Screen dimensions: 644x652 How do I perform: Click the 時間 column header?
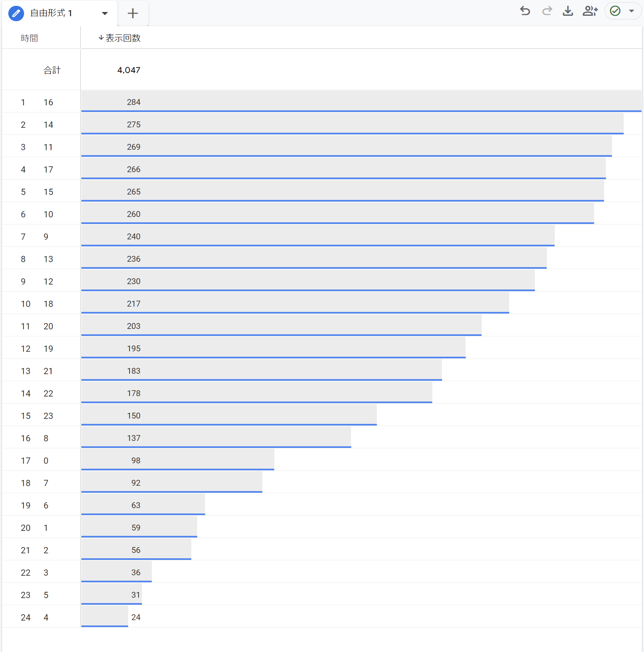click(x=29, y=38)
